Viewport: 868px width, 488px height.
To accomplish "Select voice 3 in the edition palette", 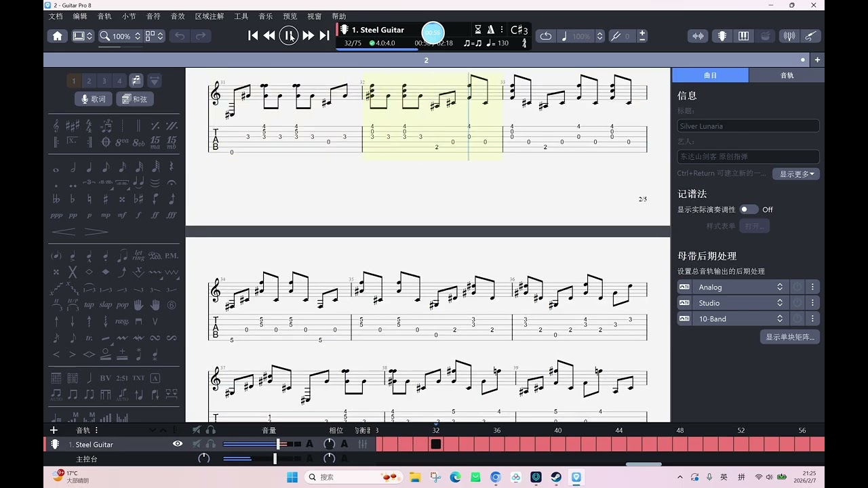I will (x=104, y=81).
